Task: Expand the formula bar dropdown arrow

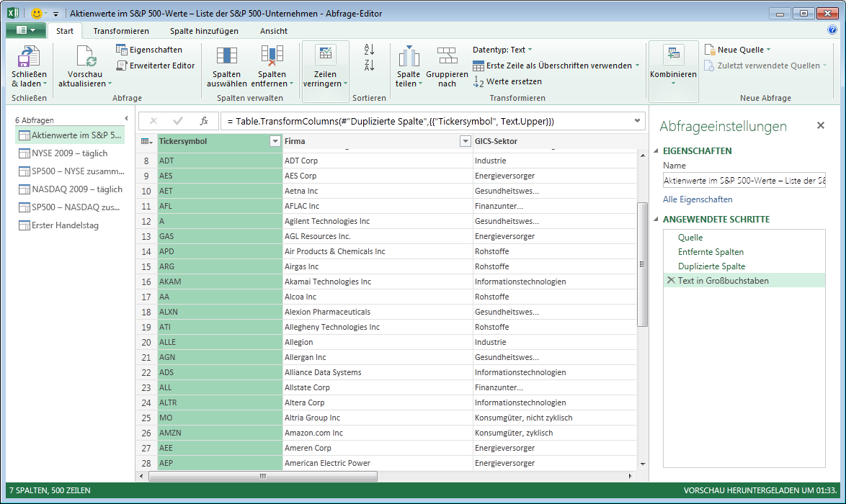Action: tap(637, 121)
